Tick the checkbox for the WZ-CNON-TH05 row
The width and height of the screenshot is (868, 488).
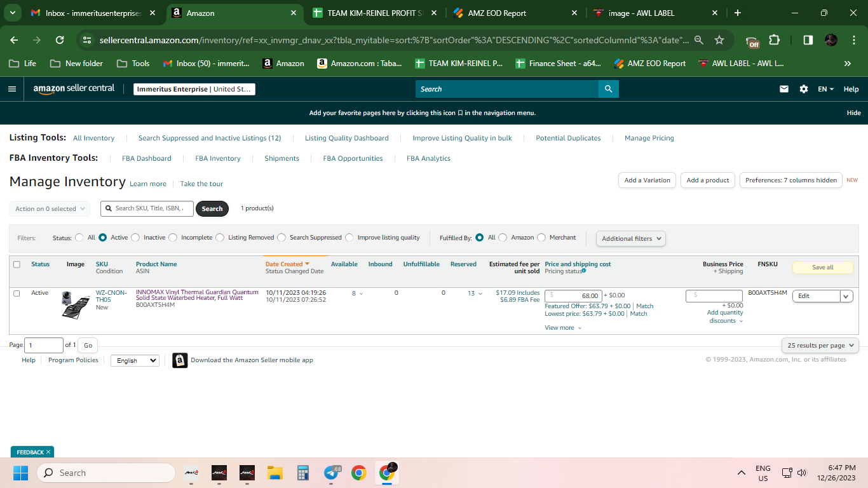[17, 294]
